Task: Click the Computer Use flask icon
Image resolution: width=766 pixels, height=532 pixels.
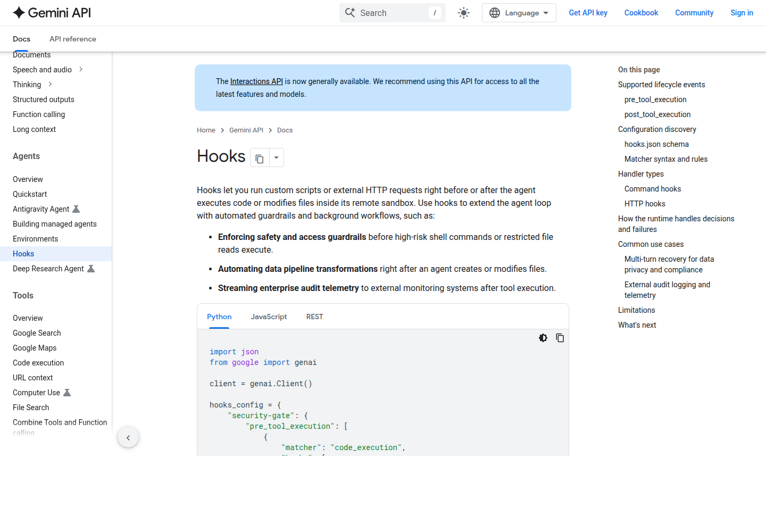Action: [x=67, y=393]
